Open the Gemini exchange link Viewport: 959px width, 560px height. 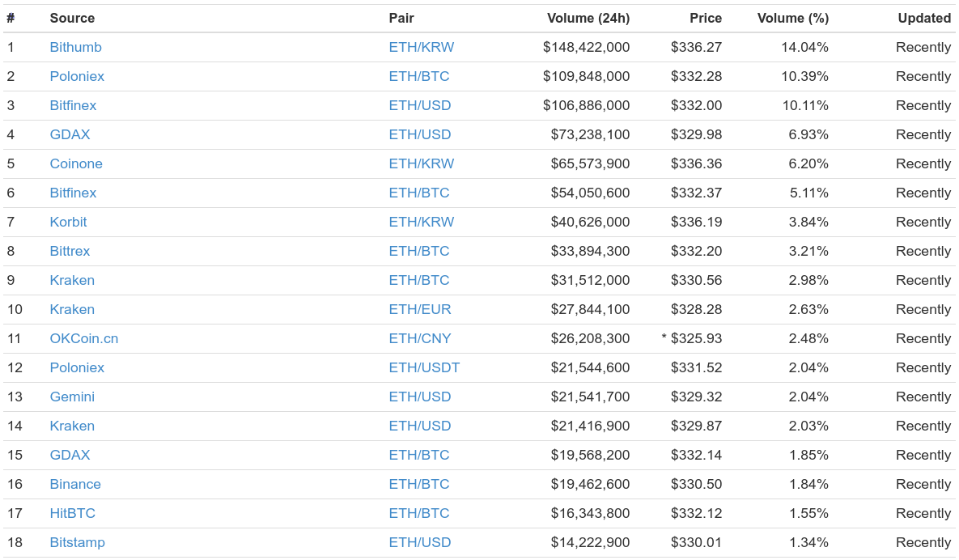tap(72, 397)
